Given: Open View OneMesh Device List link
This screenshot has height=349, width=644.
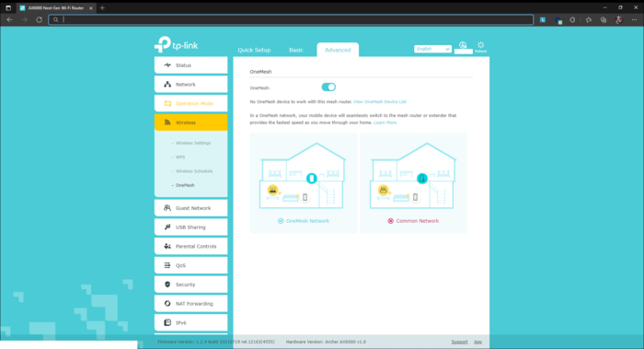Looking at the screenshot, I should [379, 101].
